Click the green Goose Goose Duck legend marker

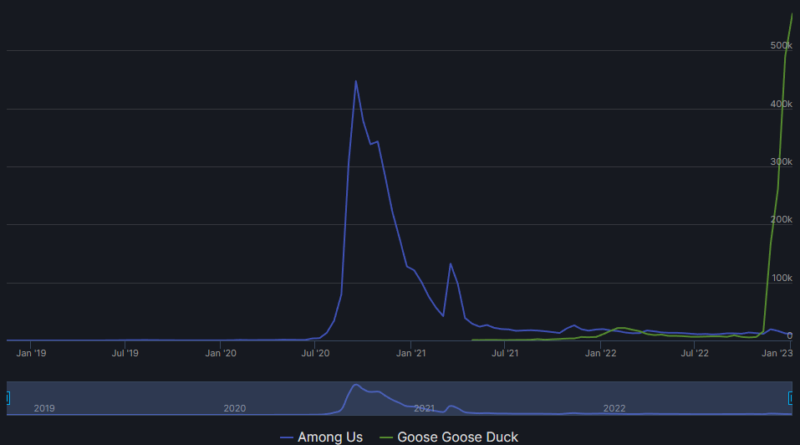385,437
